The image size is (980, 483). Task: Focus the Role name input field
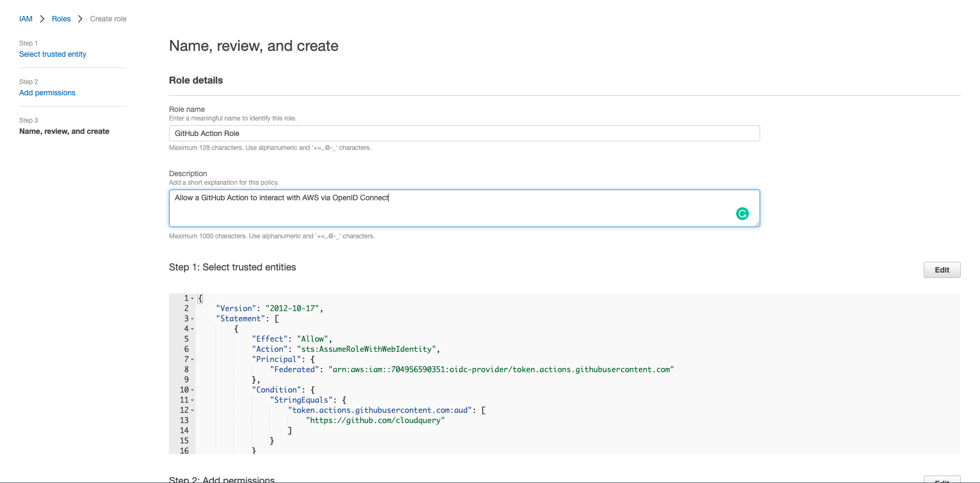tap(464, 133)
